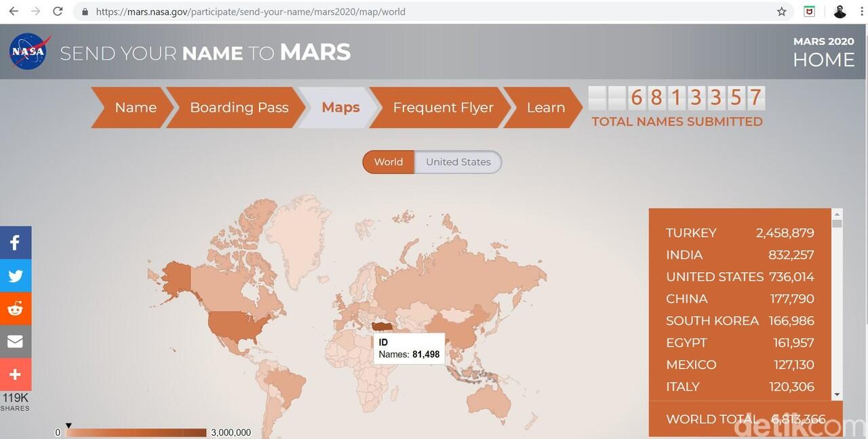Image resolution: width=868 pixels, height=439 pixels.
Task: Open the red browser extension icon
Action: coord(810,12)
